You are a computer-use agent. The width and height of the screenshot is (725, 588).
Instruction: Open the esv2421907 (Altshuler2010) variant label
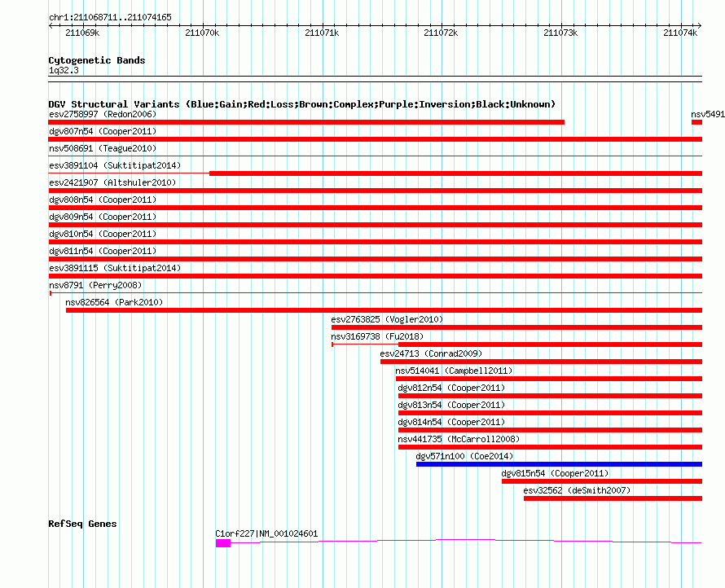(112, 182)
